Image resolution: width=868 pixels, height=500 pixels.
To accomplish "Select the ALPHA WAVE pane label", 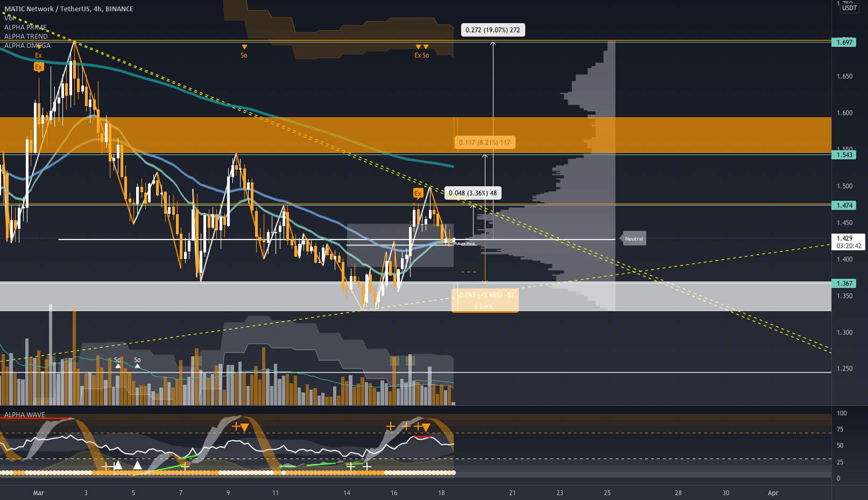I will coord(25,414).
